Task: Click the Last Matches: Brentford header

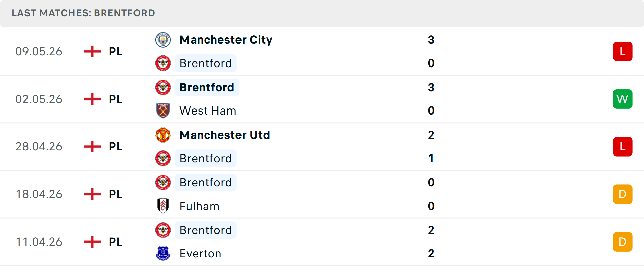Action: [x=84, y=13]
